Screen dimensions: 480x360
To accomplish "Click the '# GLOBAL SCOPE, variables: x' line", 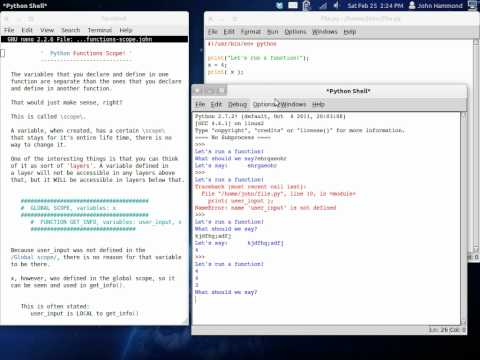I will coord(68,208).
